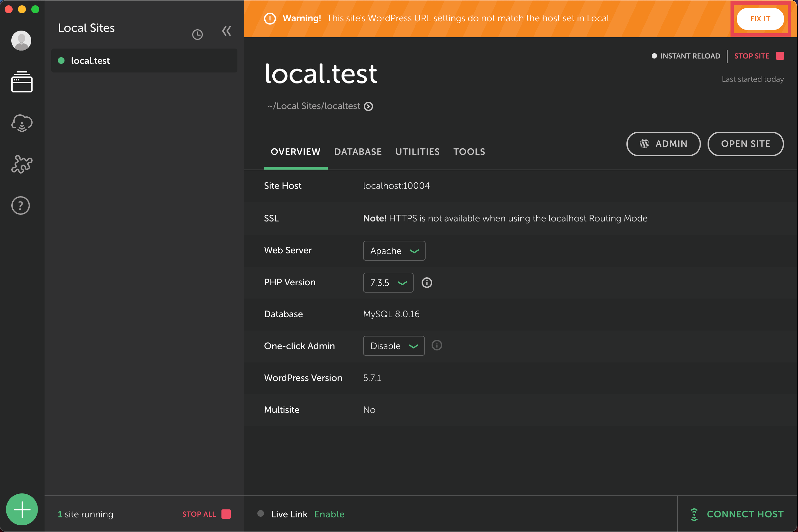Click the green add new site button
The height and width of the screenshot is (532, 798).
pyautogui.click(x=22, y=509)
